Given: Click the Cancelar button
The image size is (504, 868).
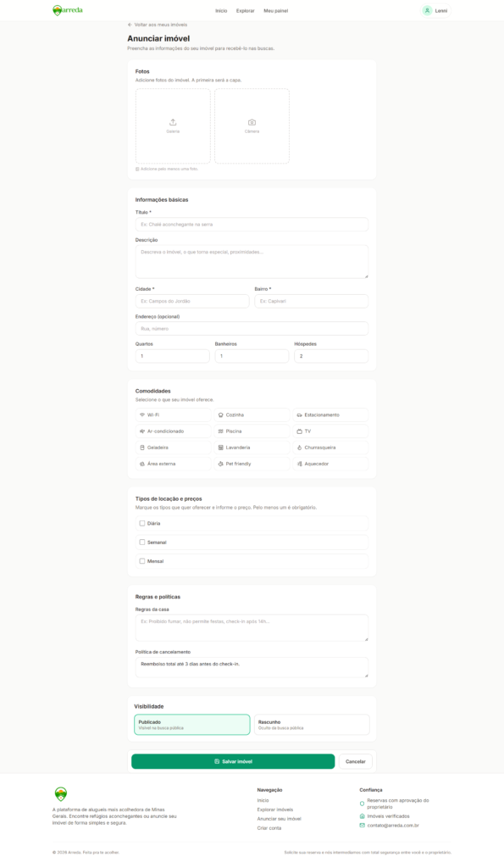Looking at the screenshot, I should (x=356, y=762).
